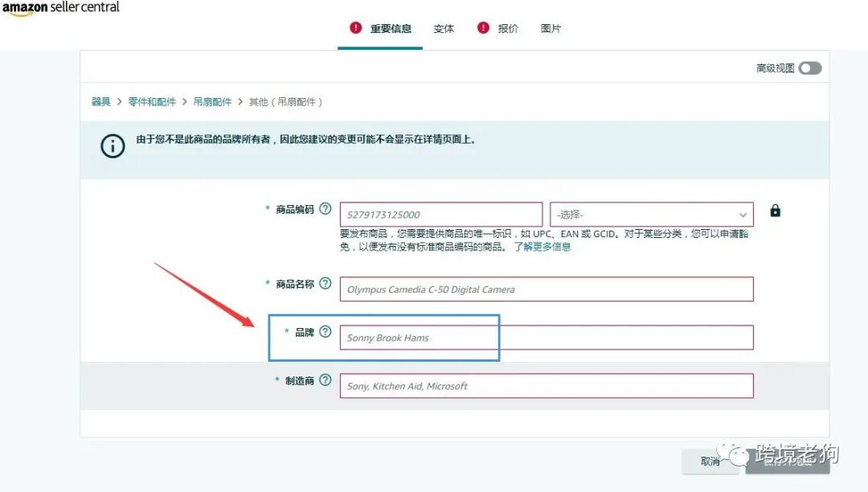
Task: Open the -选择- barcode type dropdown
Action: pos(651,213)
